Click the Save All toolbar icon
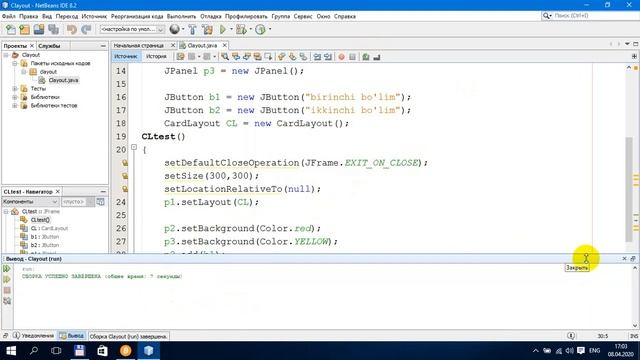This screenshot has width=640, height=360. pos(53,29)
